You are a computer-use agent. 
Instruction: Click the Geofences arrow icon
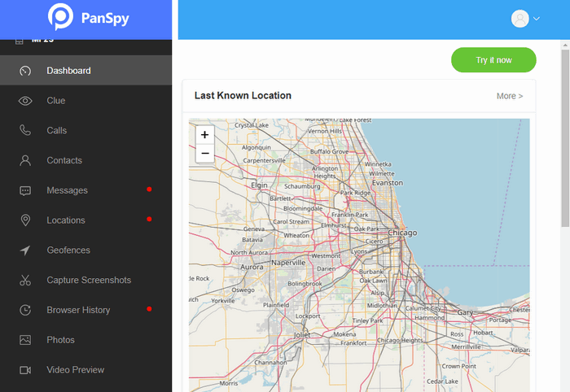[25, 250]
